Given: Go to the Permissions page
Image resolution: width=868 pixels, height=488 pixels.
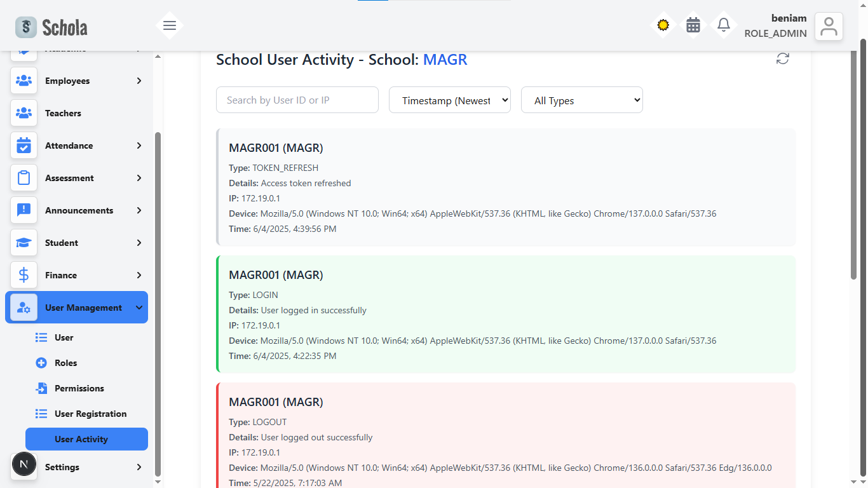Looking at the screenshot, I should (x=79, y=388).
